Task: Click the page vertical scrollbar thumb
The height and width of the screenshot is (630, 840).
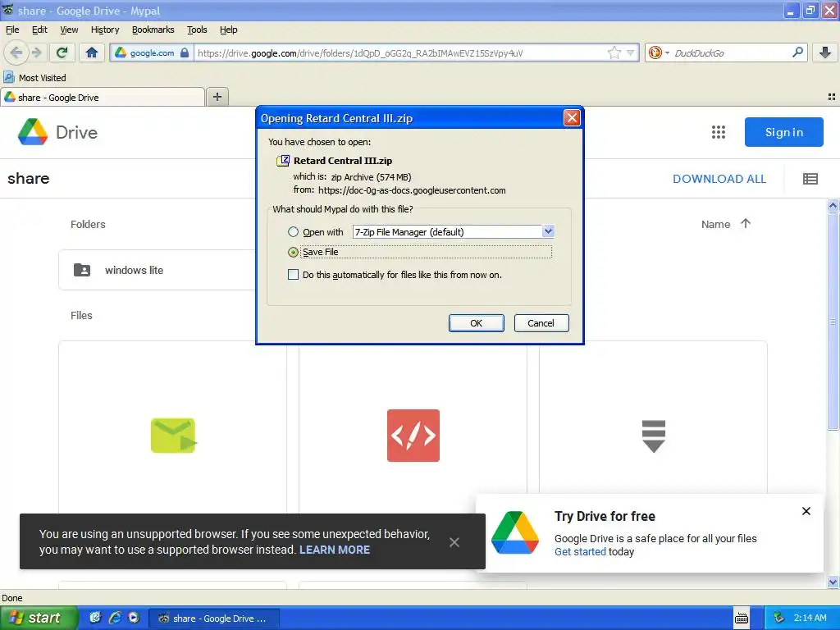Action: point(833,321)
